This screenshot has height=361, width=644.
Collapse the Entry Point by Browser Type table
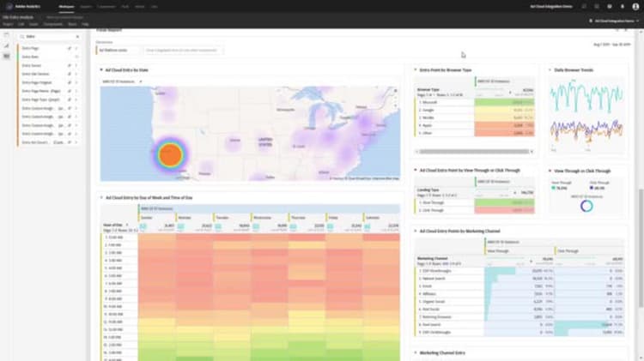click(x=416, y=70)
